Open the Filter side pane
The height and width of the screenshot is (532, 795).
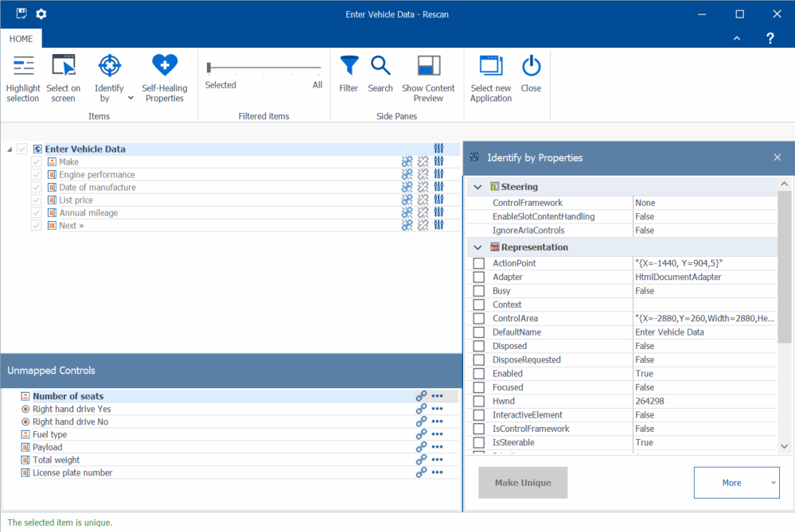click(349, 67)
